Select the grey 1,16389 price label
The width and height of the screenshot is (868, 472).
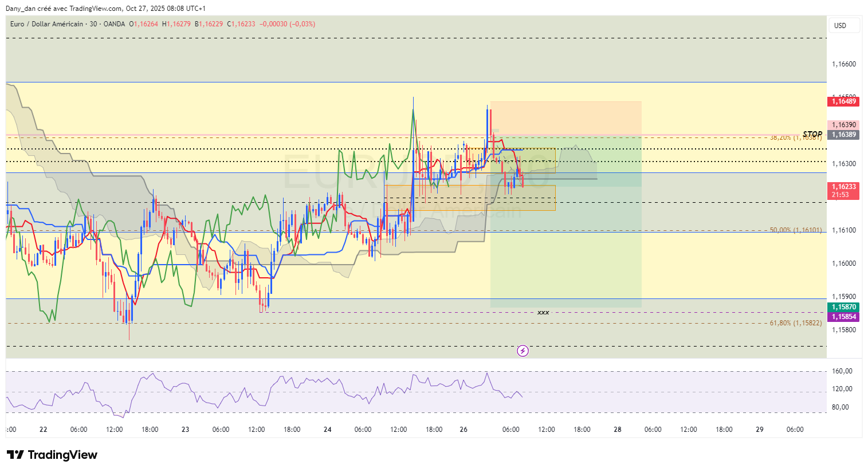(x=843, y=135)
